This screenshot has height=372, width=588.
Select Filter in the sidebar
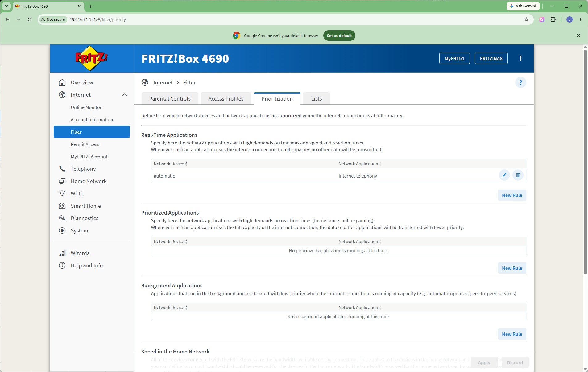[x=92, y=132]
